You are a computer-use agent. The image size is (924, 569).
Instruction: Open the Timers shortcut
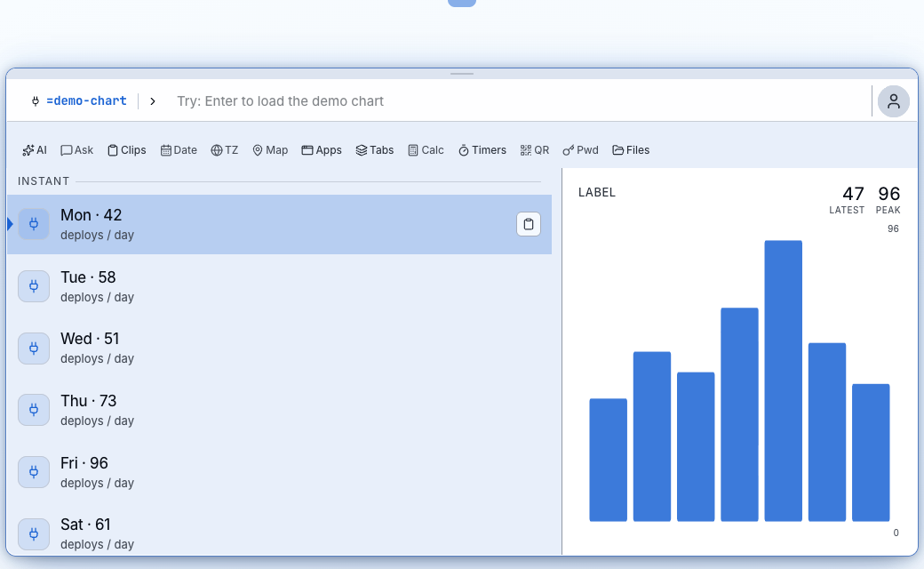[x=482, y=150]
